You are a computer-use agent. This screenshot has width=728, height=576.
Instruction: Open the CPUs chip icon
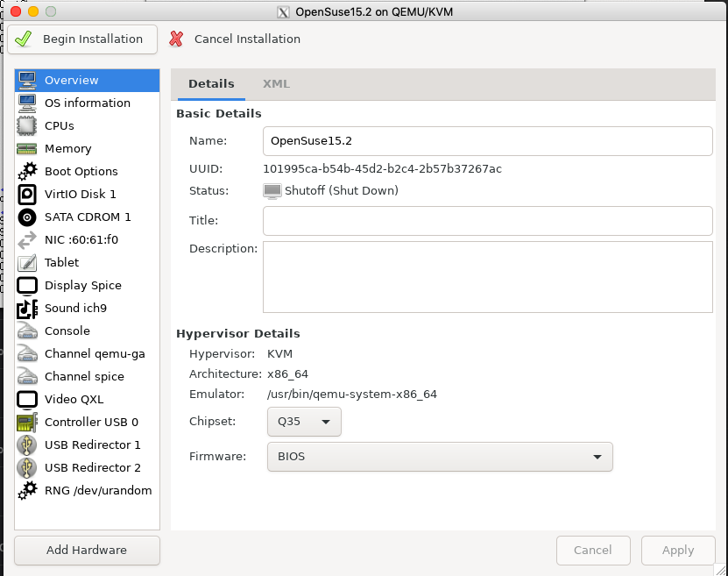27,126
